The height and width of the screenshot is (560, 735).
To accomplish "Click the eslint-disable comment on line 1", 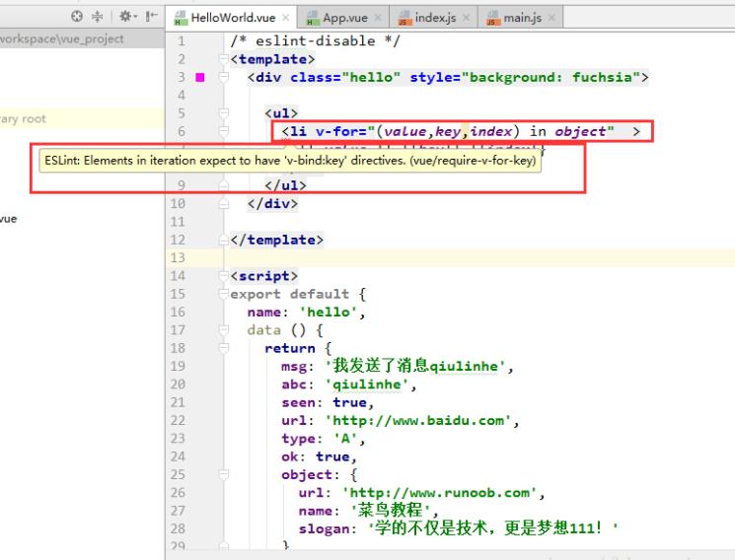I will pyautogui.click(x=315, y=41).
